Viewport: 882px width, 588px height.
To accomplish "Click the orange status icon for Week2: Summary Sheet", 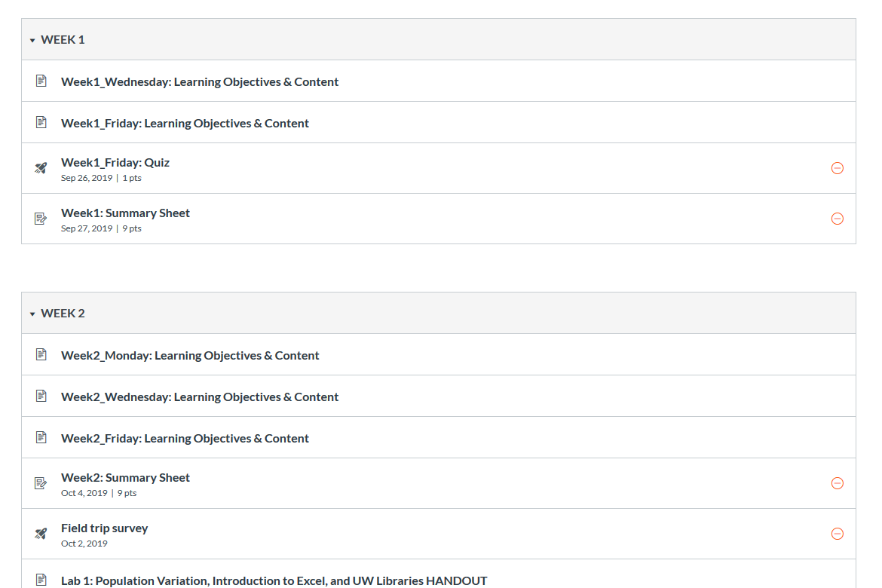I will [x=837, y=483].
